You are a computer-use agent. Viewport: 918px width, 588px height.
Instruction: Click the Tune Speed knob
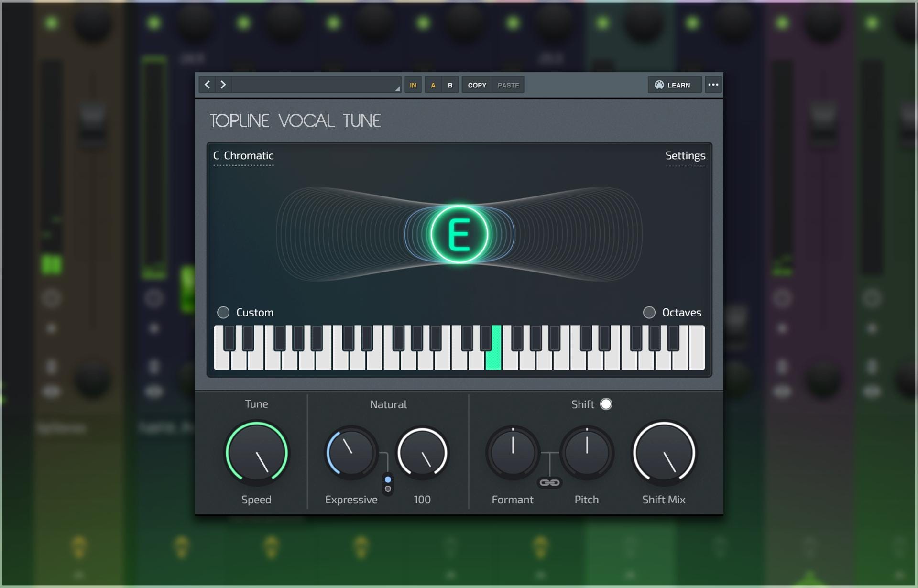pyautogui.click(x=257, y=453)
